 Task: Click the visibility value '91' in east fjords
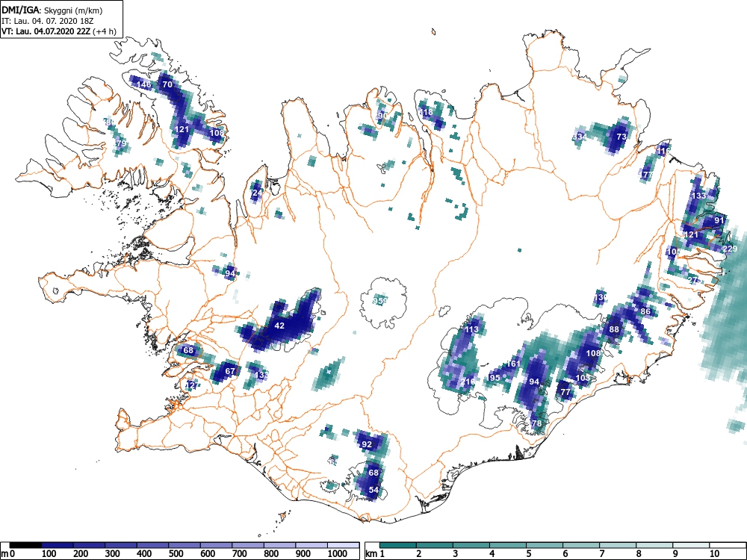(x=719, y=220)
